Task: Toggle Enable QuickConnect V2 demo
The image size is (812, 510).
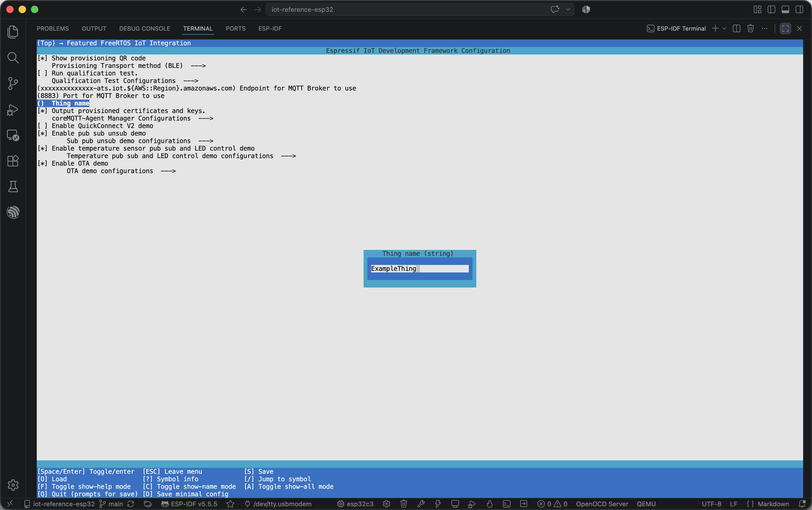Action: point(95,126)
